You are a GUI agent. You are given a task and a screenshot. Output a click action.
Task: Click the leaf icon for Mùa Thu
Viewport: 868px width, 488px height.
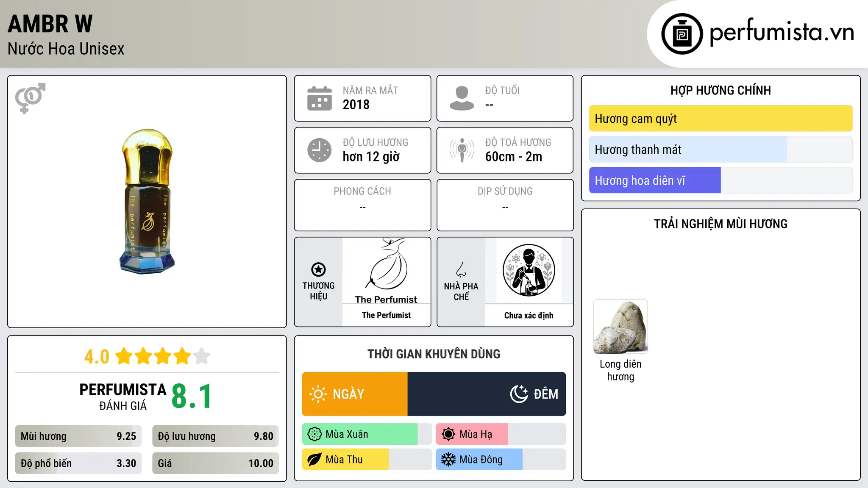tap(314, 460)
